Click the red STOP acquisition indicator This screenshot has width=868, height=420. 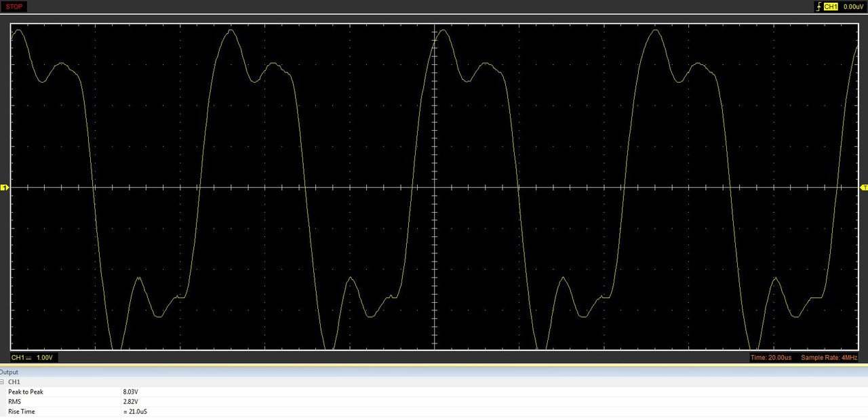[x=14, y=7]
